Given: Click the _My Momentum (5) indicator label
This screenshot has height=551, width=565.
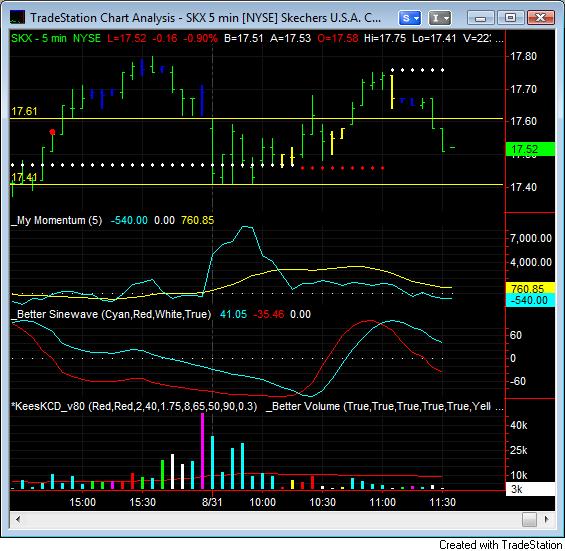Looking at the screenshot, I should 57,220.
